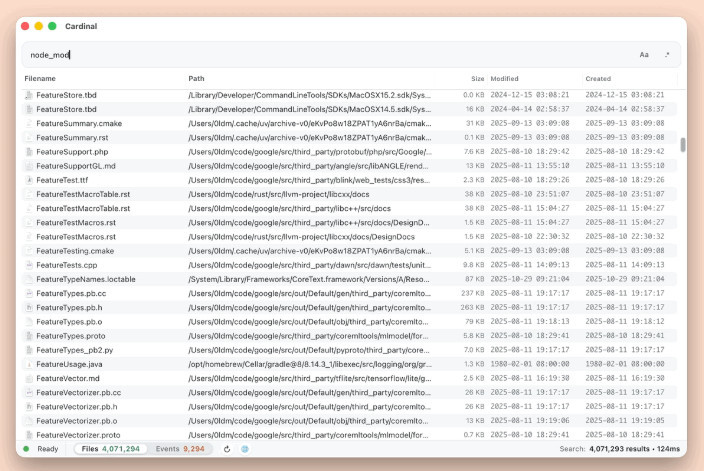Select the FeatureSummary.cmake filename

(79, 123)
